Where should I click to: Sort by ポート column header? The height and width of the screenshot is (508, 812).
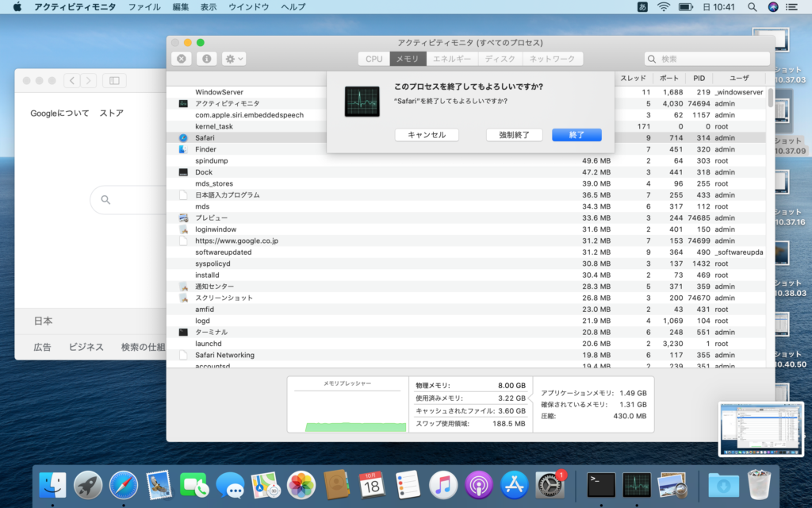(669, 79)
